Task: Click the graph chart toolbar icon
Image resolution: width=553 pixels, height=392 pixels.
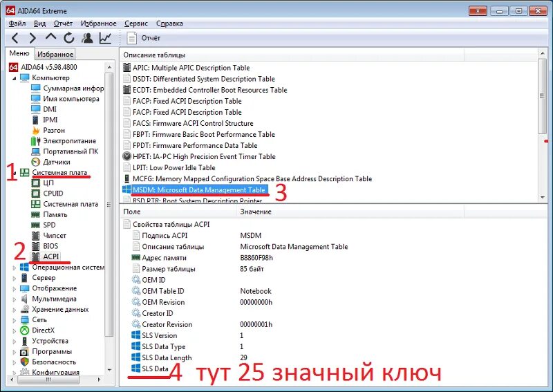Action: (x=106, y=38)
